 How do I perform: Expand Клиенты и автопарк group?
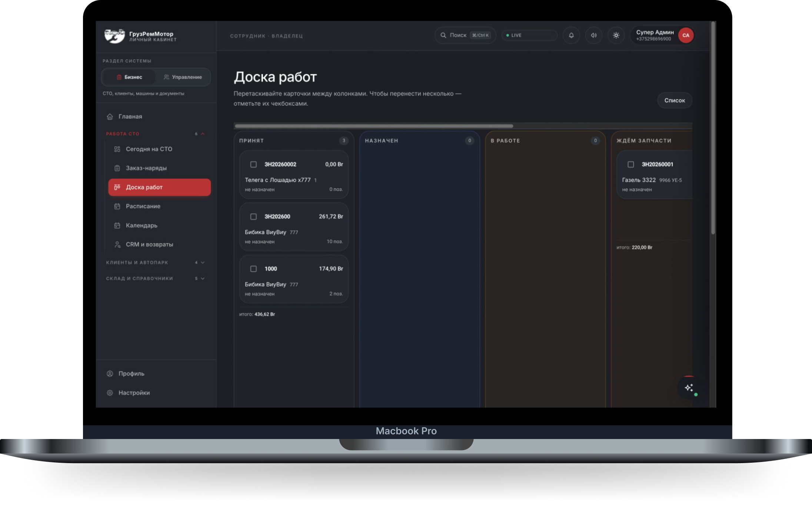tap(156, 263)
